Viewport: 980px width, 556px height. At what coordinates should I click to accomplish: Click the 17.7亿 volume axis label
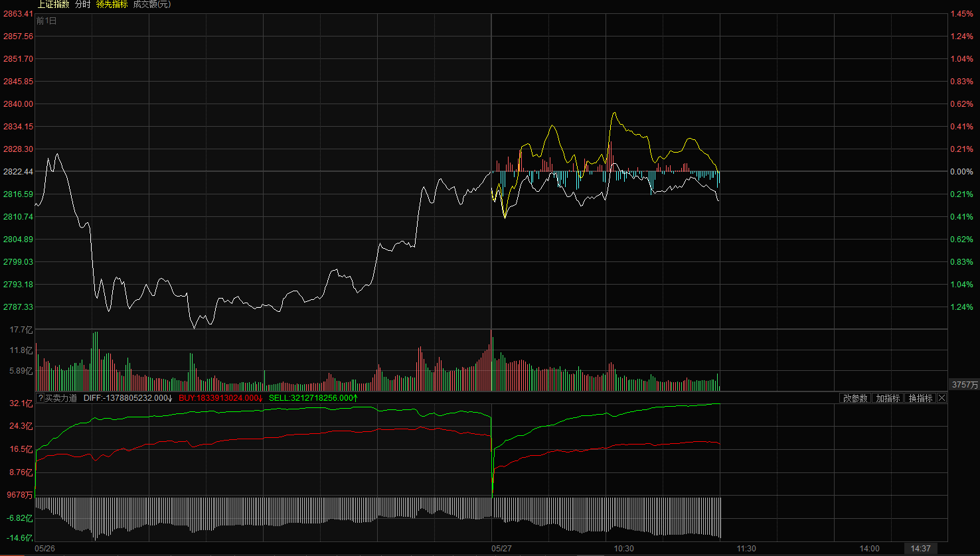21,330
